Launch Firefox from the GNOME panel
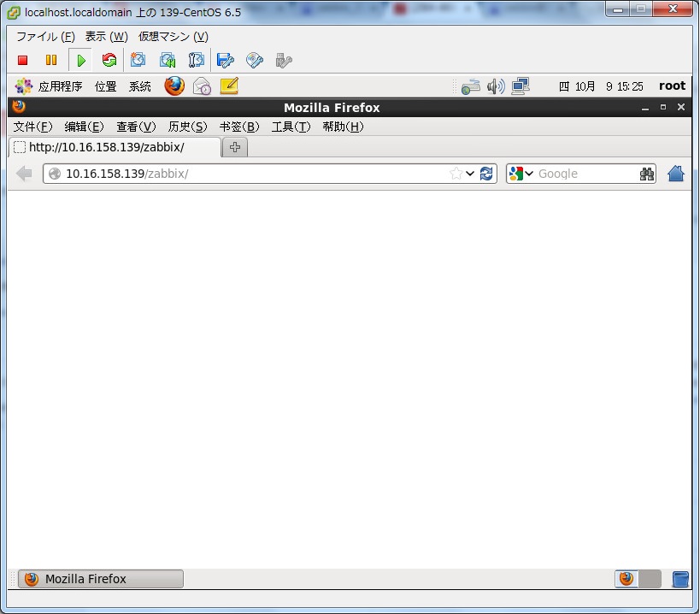Image resolution: width=700 pixels, height=614 pixels. 174,86
